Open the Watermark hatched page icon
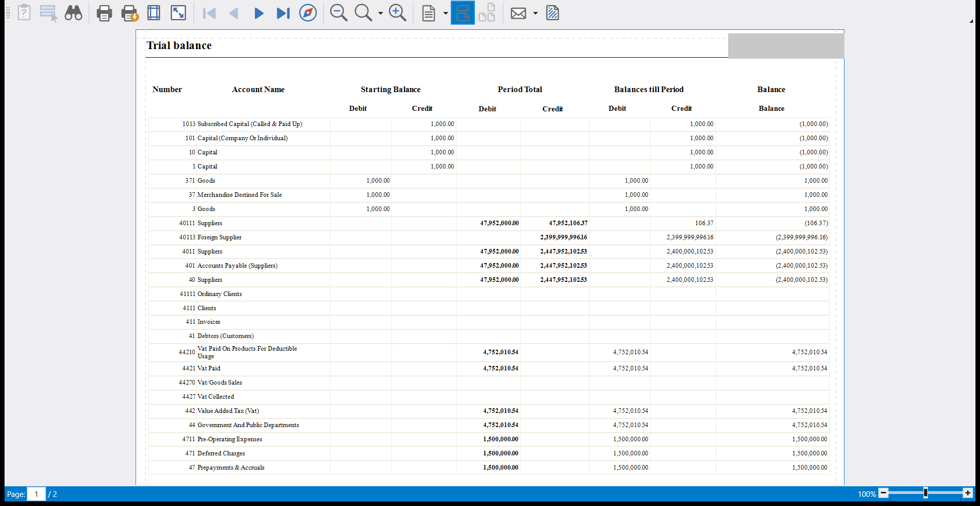The height and width of the screenshot is (506, 980). [x=553, y=13]
